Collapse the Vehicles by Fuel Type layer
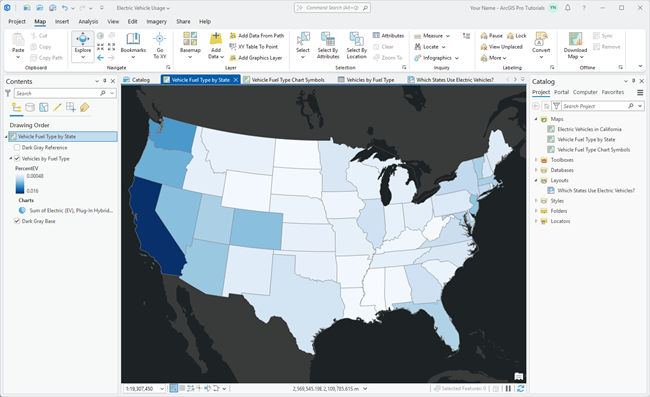650x397 pixels. (11, 158)
